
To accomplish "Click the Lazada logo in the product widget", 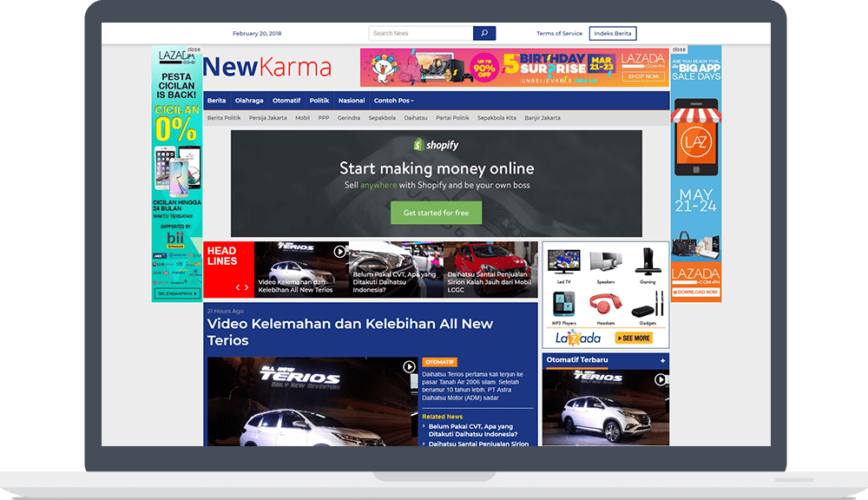I will pos(579,337).
